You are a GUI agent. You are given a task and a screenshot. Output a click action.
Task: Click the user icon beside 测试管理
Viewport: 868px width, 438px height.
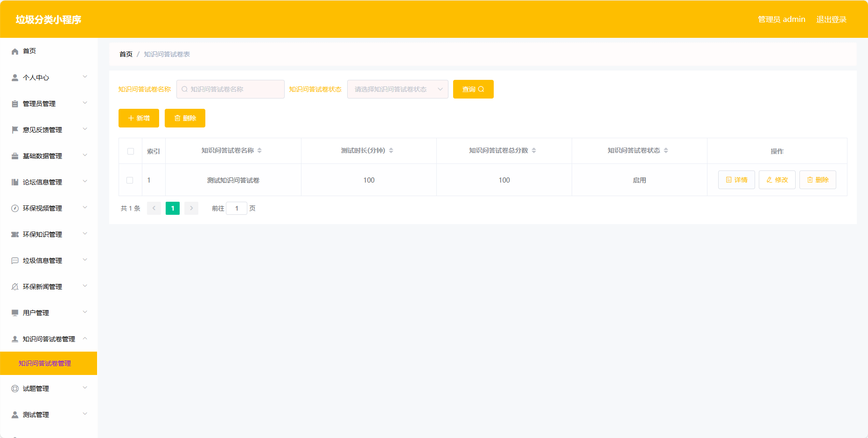coord(15,415)
